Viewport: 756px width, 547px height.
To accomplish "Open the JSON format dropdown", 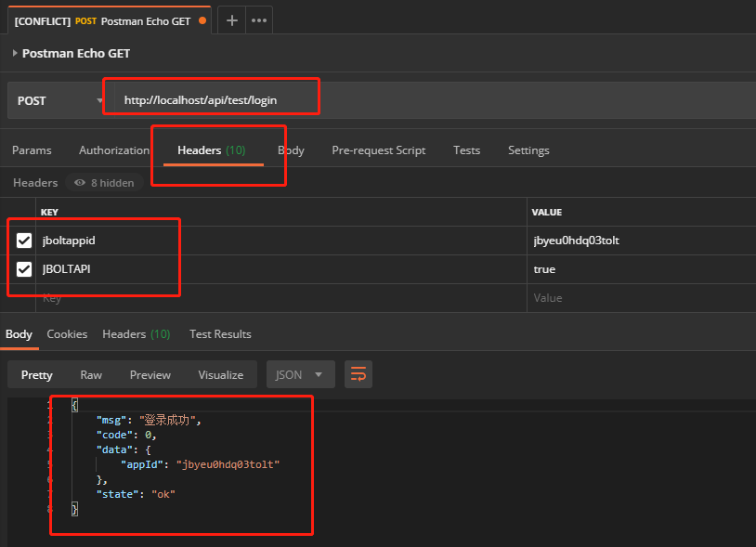I will coord(300,374).
